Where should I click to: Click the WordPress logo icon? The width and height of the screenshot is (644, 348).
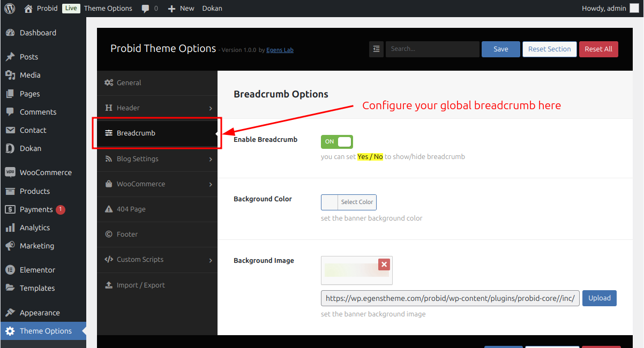pyautogui.click(x=11, y=8)
